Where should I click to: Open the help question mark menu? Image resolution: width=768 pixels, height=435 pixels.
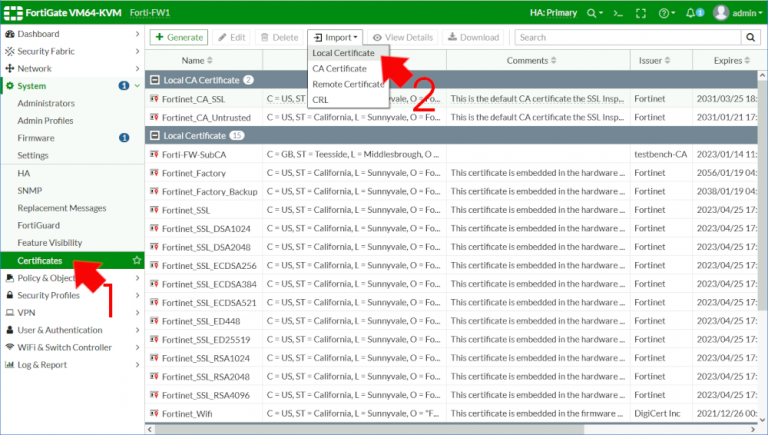[x=664, y=13]
